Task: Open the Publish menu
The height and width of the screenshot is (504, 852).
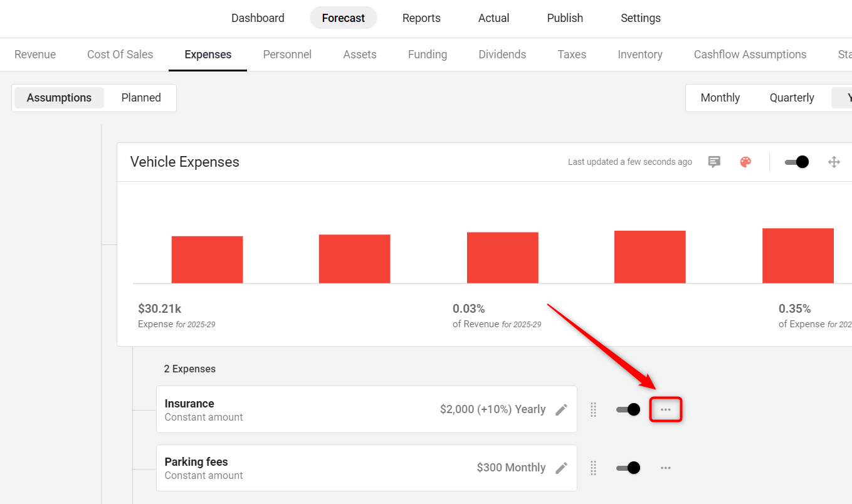Action: point(565,18)
